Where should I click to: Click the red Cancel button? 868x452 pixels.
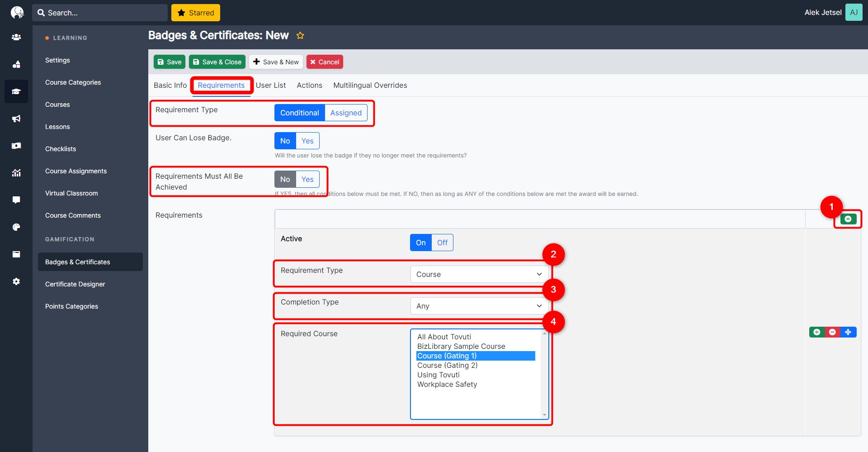pos(325,62)
